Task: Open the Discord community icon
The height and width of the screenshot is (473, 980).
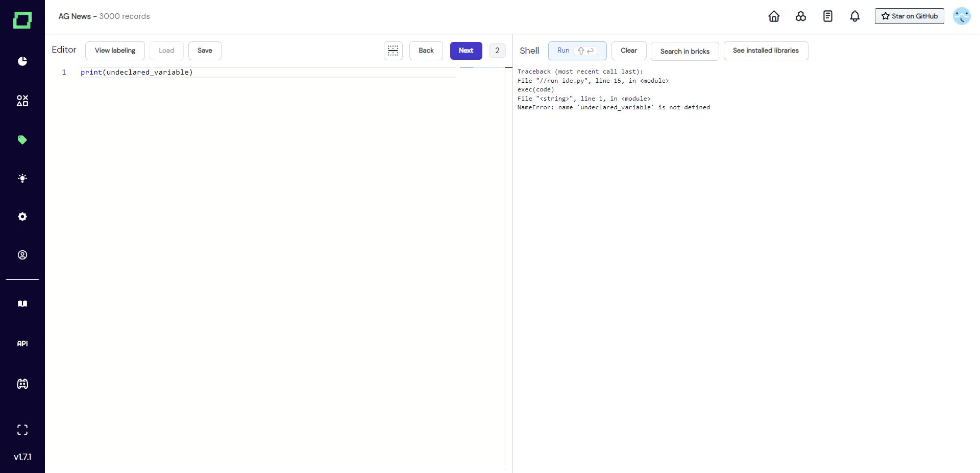Action: pos(22,384)
